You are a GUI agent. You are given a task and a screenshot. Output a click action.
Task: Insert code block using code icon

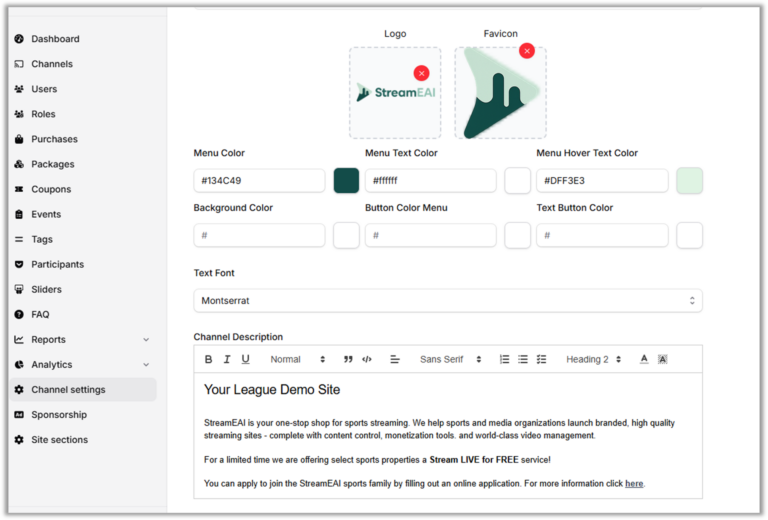(x=367, y=359)
